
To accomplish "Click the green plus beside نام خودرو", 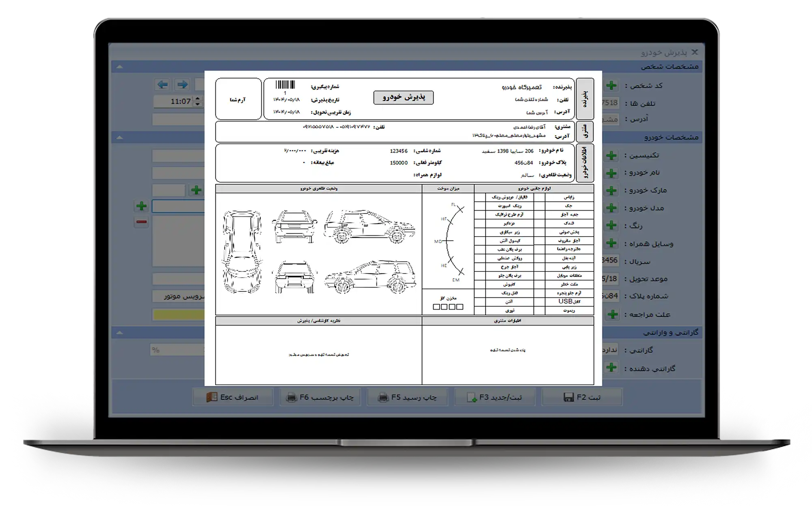I will pyautogui.click(x=611, y=173).
